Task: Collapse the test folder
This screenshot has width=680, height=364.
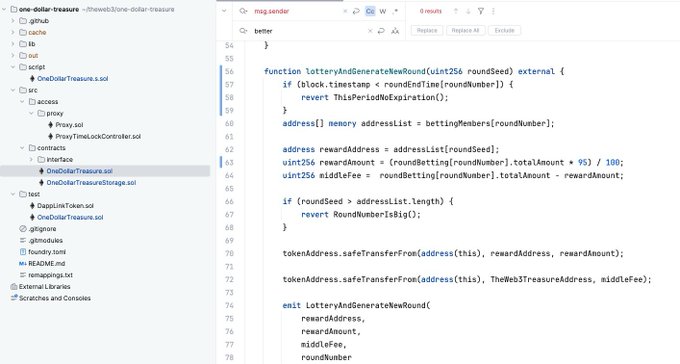Action: (x=13, y=194)
